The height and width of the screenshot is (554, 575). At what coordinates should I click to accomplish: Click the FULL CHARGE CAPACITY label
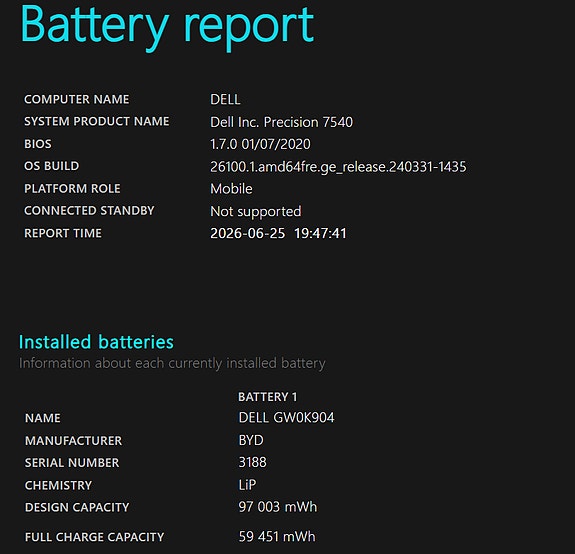[x=94, y=537]
